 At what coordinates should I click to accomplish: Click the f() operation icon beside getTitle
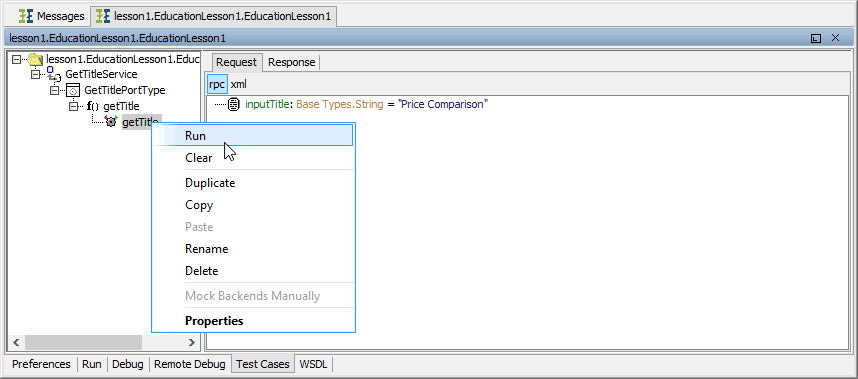[x=92, y=106]
